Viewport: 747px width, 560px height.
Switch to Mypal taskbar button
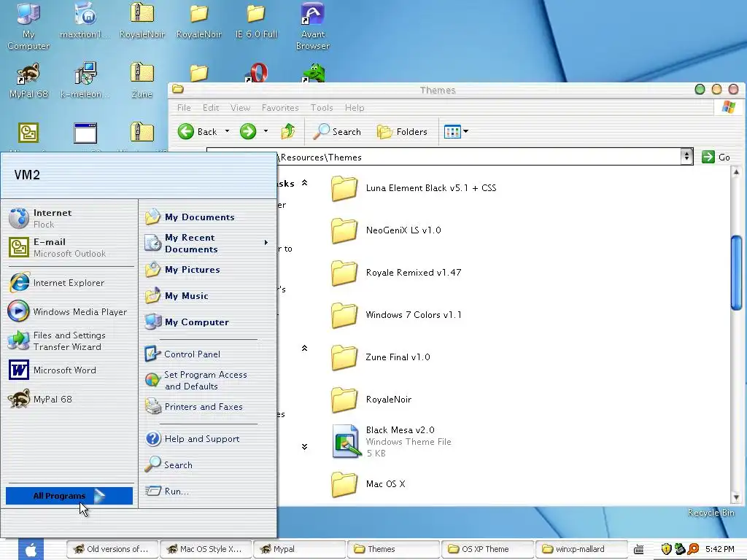pos(299,549)
